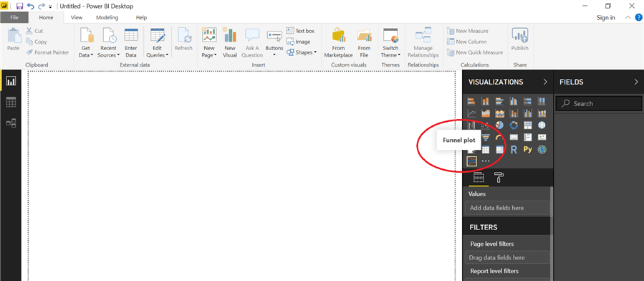Select the Stacked bar chart visual
Viewport: 644px width, 281px height.
[x=471, y=101]
